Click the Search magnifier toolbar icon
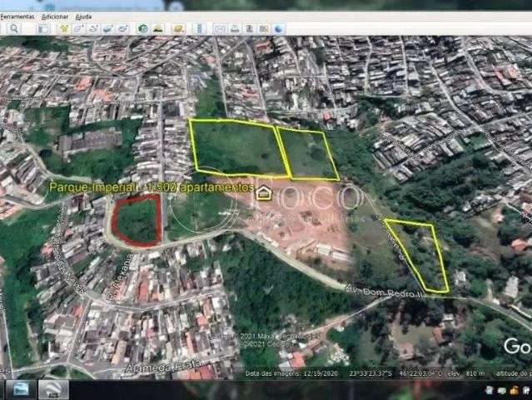The width and height of the screenshot is (532, 400). [x=14, y=28]
